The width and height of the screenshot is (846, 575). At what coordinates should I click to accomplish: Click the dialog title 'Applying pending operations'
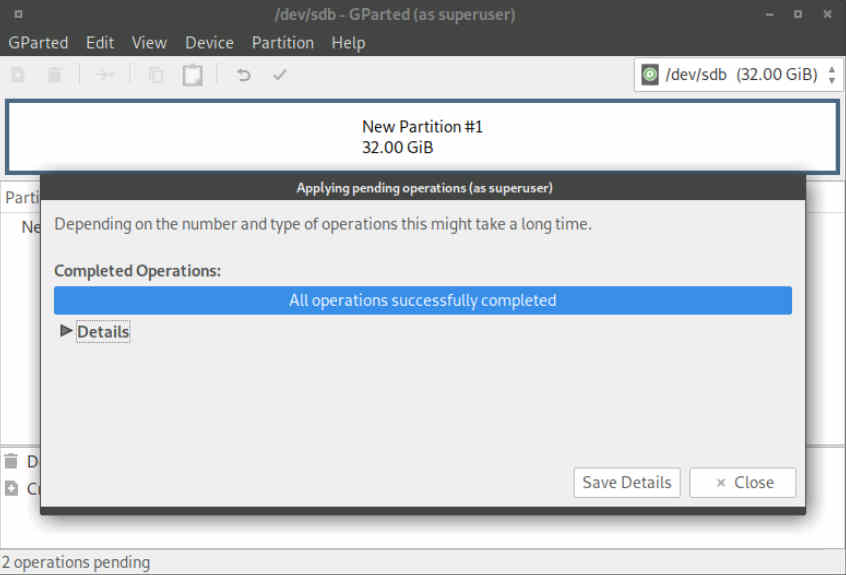click(x=424, y=188)
